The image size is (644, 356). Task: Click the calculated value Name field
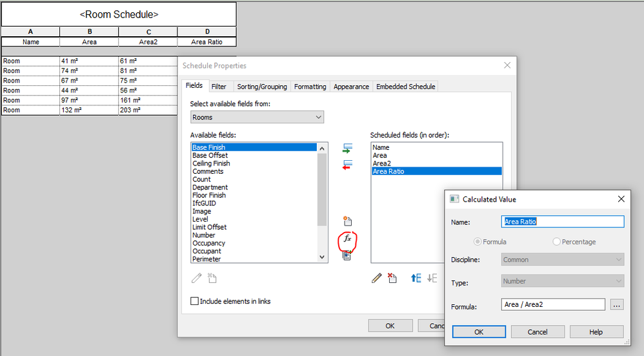tap(563, 222)
